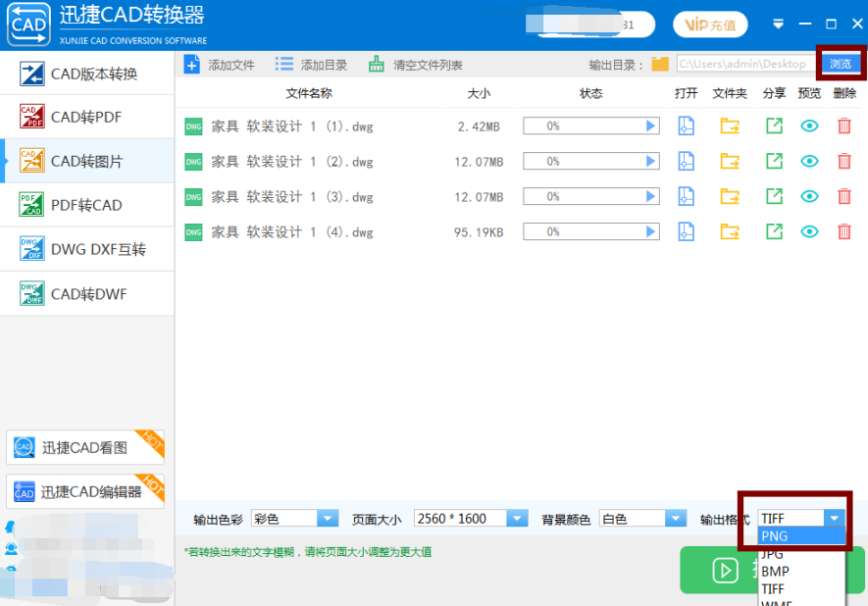
Task: Click size value 2.42MB
Action: click(479, 126)
